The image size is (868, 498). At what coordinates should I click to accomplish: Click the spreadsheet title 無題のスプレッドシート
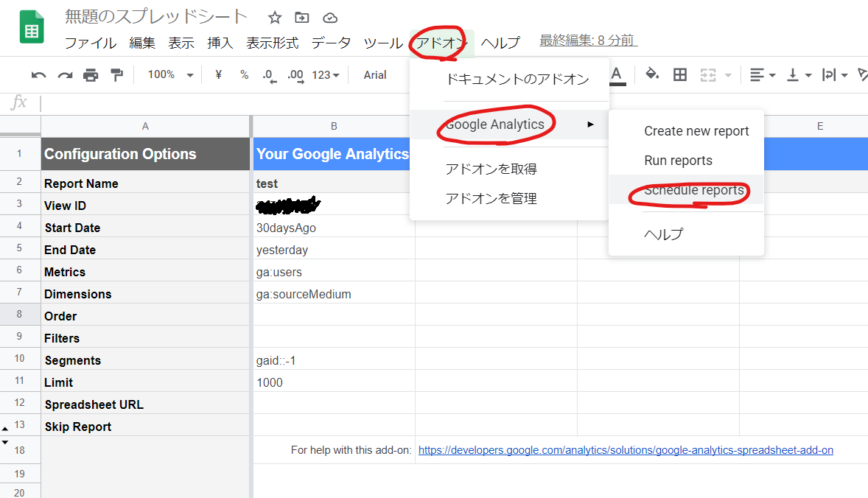[155, 17]
